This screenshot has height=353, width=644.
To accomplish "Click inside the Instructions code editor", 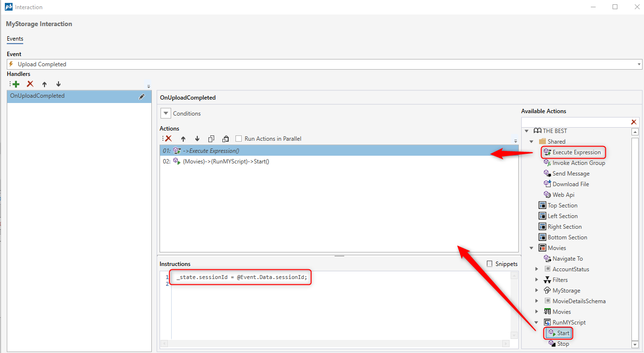I will point(338,305).
